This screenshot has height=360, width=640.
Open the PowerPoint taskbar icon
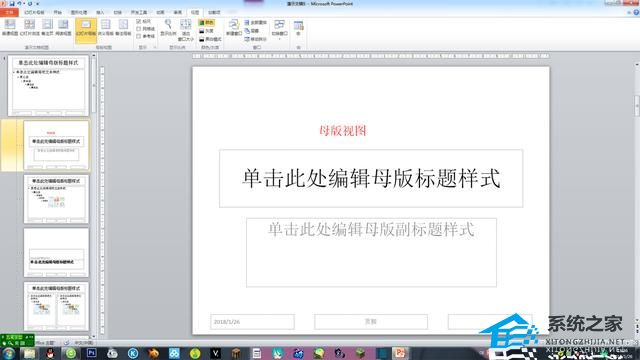400,353
